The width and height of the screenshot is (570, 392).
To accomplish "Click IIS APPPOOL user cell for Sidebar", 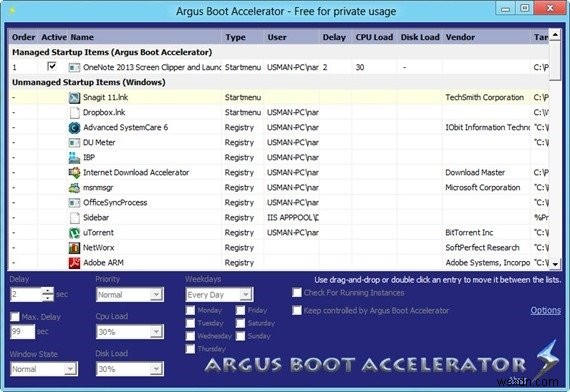I will [293, 218].
